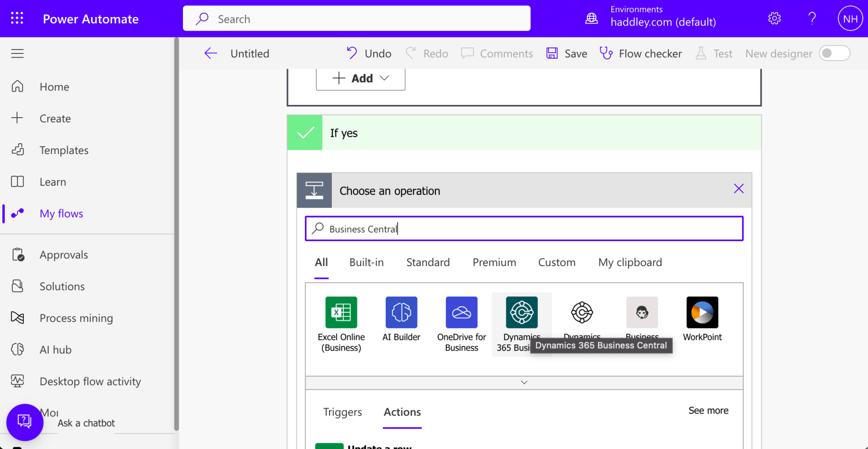Click the See more link
The height and width of the screenshot is (449, 868).
(708, 410)
